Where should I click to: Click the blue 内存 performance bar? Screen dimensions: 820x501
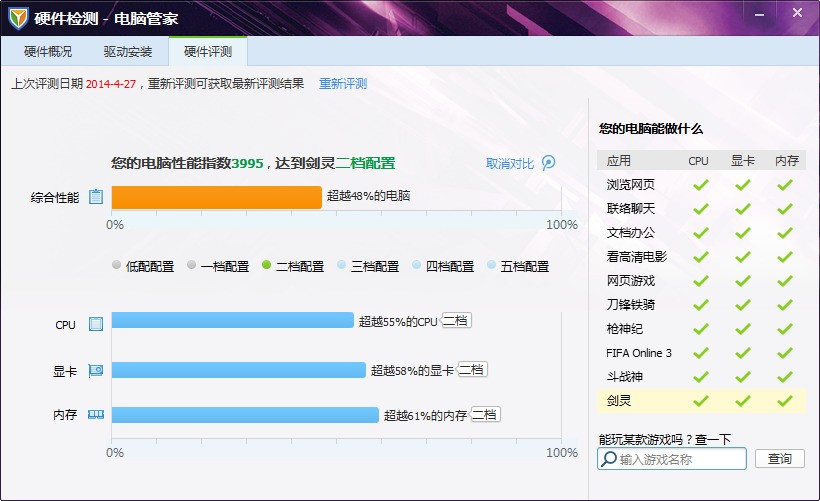(x=245, y=415)
